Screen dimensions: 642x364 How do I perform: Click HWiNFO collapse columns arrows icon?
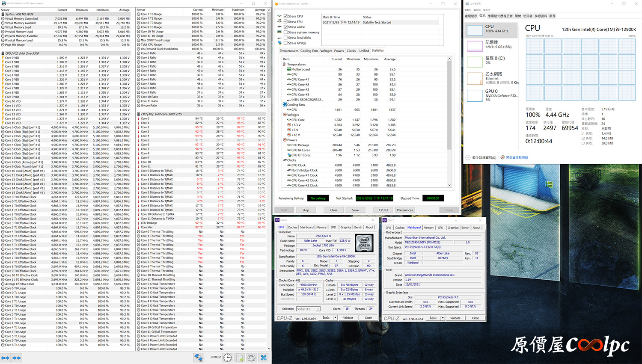17,358
